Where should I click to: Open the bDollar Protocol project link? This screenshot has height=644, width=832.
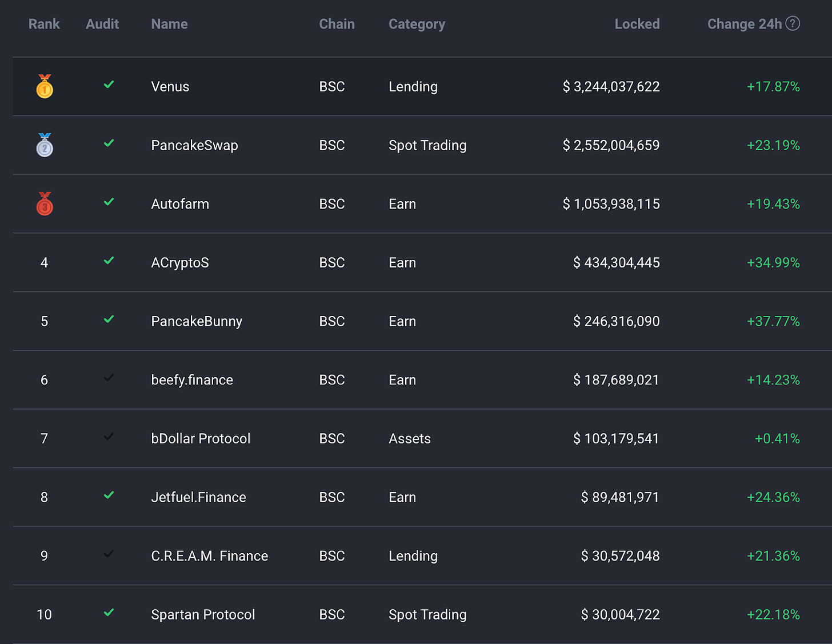click(x=201, y=439)
